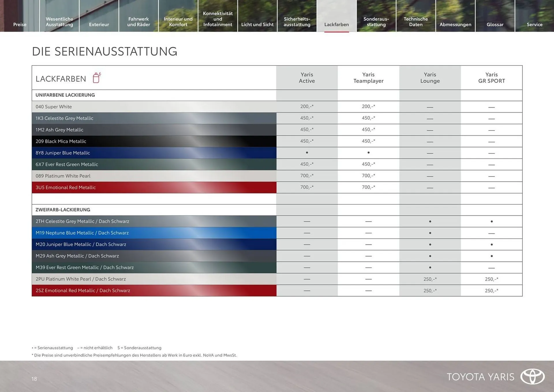The image size is (554, 392).
Task: Open Konnektivität und Infotainment tab
Action: tap(218, 19)
